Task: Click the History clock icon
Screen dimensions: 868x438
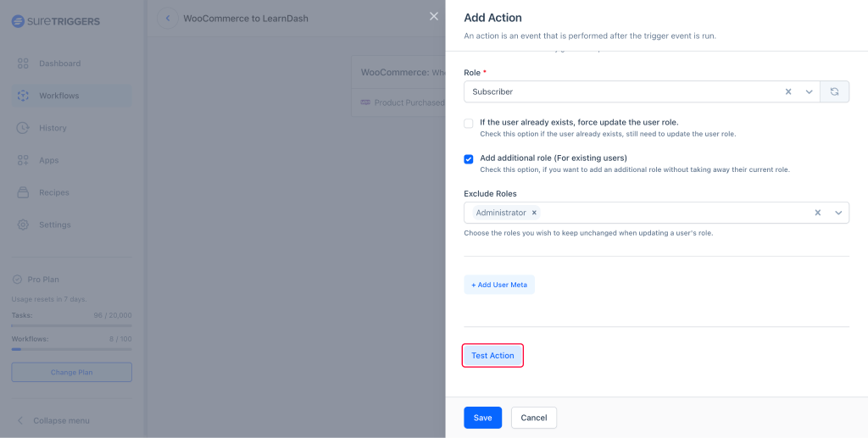Action: coord(23,128)
